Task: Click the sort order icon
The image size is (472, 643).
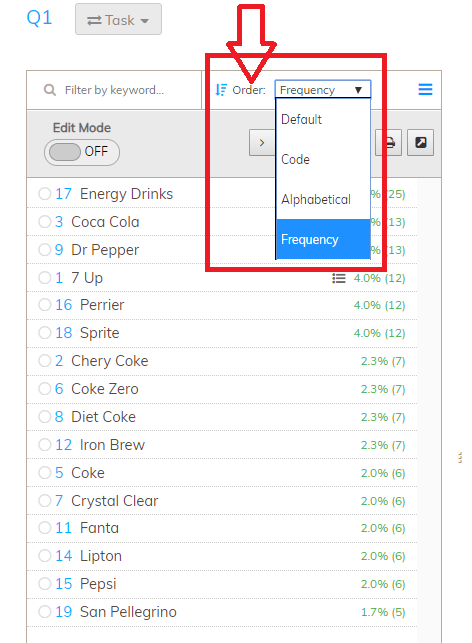Action: click(x=221, y=90)
